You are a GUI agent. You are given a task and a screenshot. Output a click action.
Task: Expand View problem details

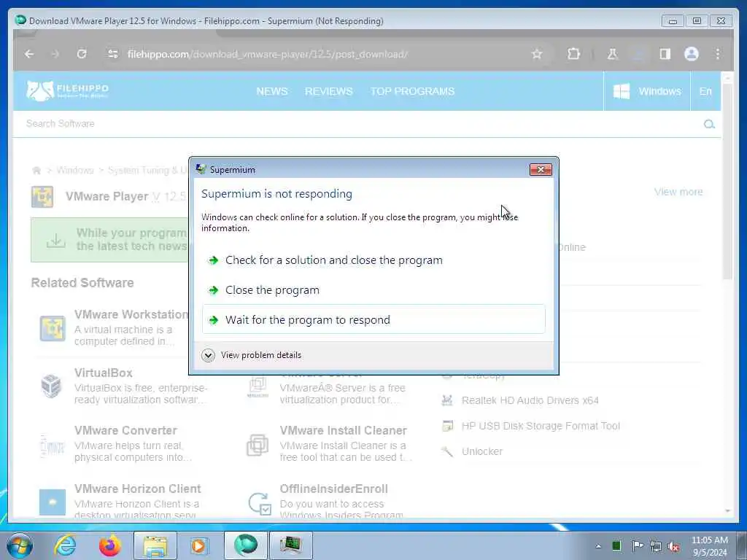tap(252, 355)
